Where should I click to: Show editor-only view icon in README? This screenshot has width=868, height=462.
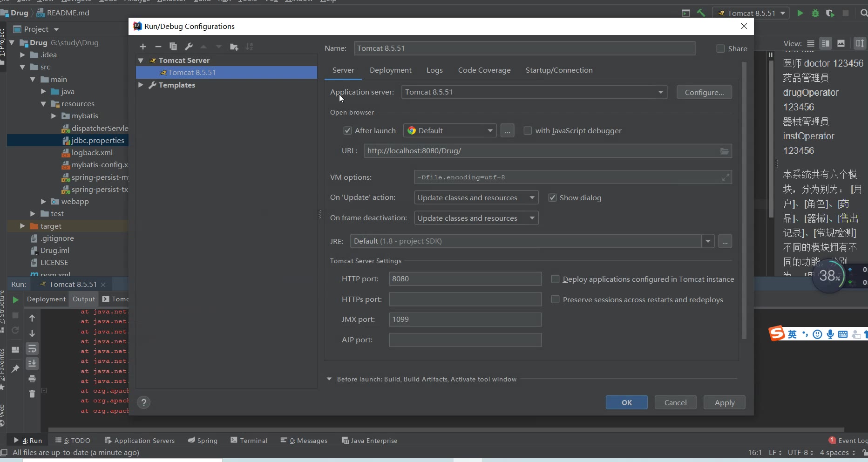point(810,43)
